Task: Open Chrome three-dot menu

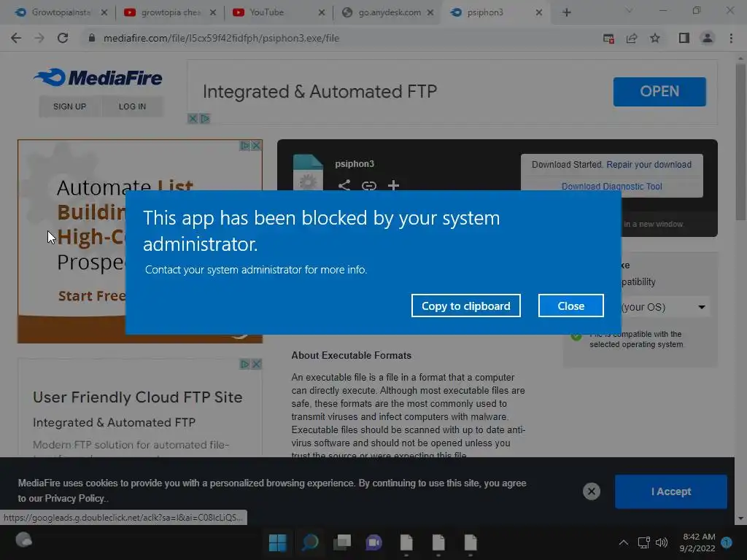Action: coord(731,38)
